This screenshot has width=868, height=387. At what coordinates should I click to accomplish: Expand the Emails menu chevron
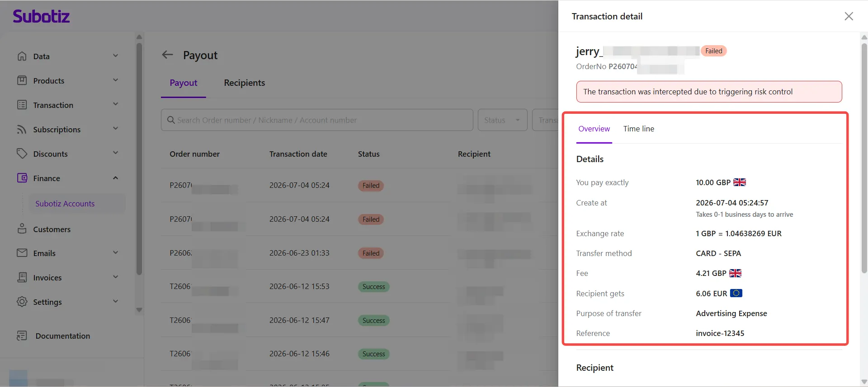115,253
